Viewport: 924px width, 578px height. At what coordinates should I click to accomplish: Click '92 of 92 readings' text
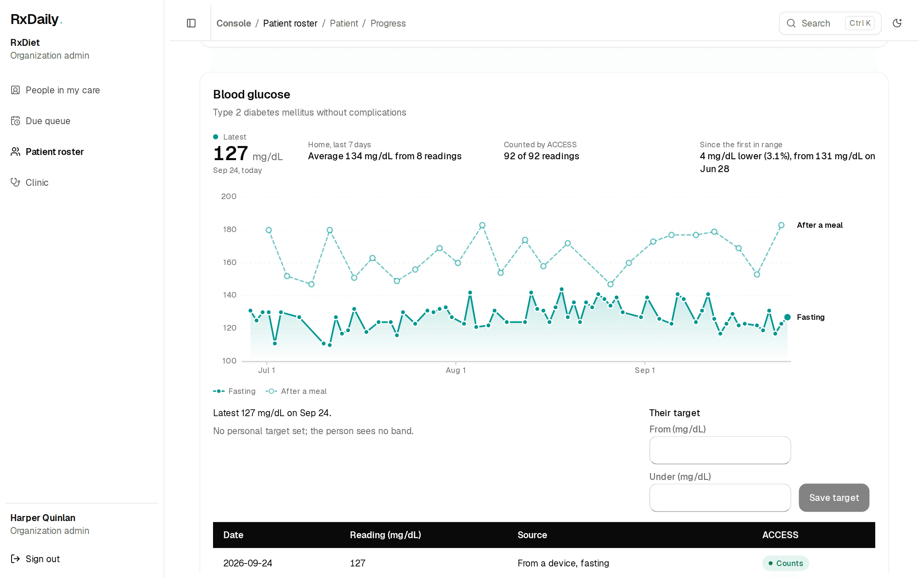pos(542,156)
